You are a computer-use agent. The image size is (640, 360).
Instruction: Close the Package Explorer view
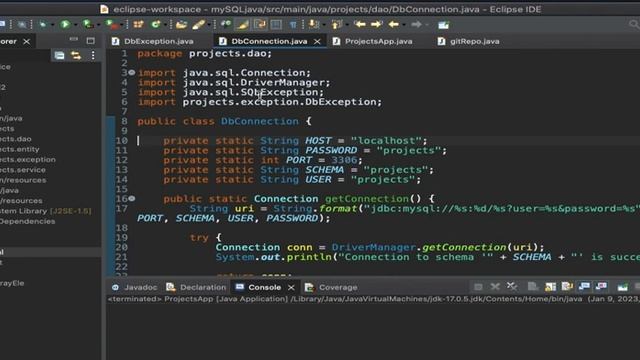pyautogui.click(x=27, y=41)
